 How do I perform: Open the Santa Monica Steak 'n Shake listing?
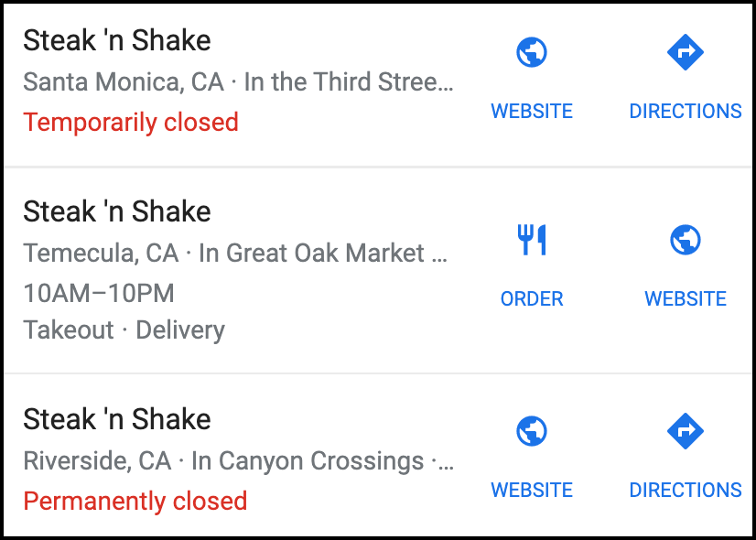pyautogui.click(x=117, y=40)
